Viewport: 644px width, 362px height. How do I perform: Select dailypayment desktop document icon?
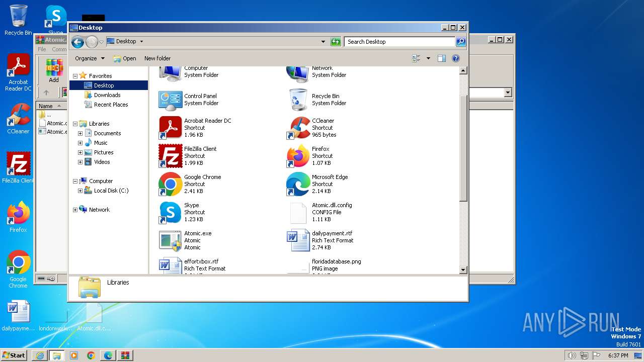pyautogui.click(x=19, y=316)
